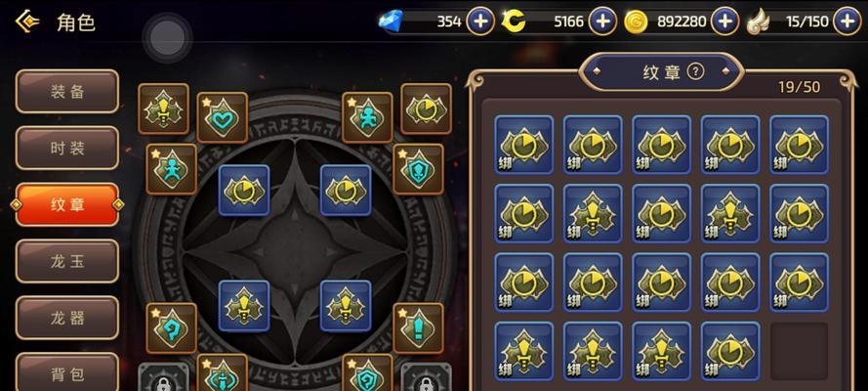Tap the locked crest slot at bottom left
The width and height of the screenshot is (868, 391).
click(163, 377)
